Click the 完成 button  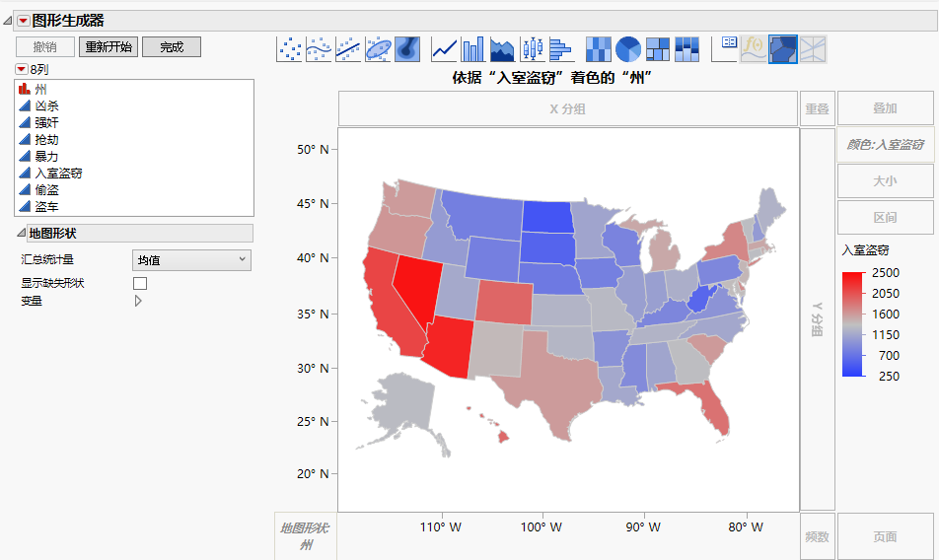[x=172, y=46]
